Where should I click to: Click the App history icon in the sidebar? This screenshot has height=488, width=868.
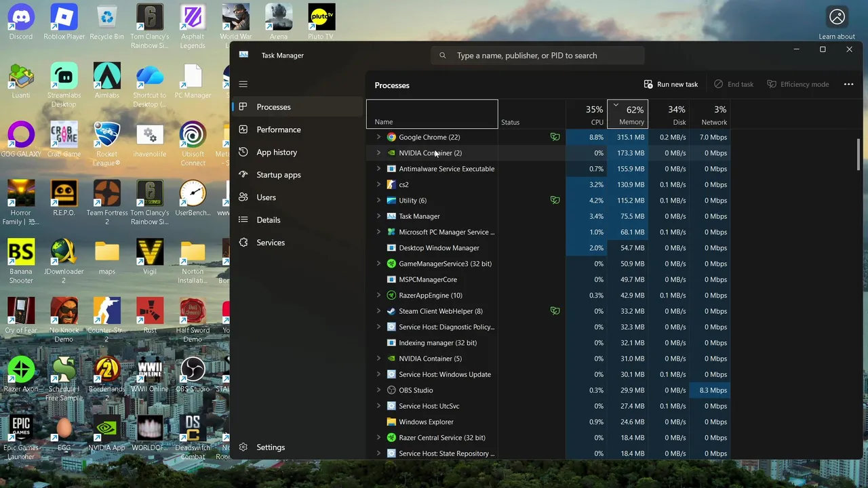[x=243, y=152]
